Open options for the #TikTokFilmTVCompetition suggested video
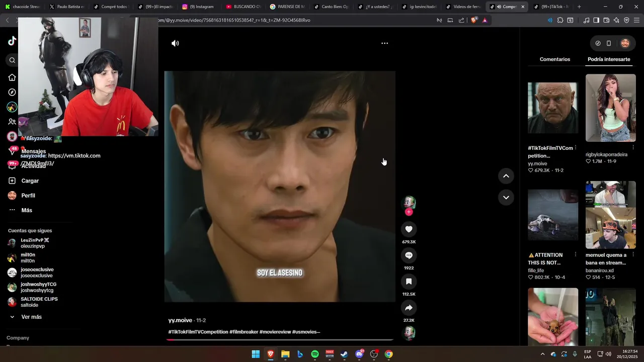This screenshot has width=644, height=362. click(576, 148)
